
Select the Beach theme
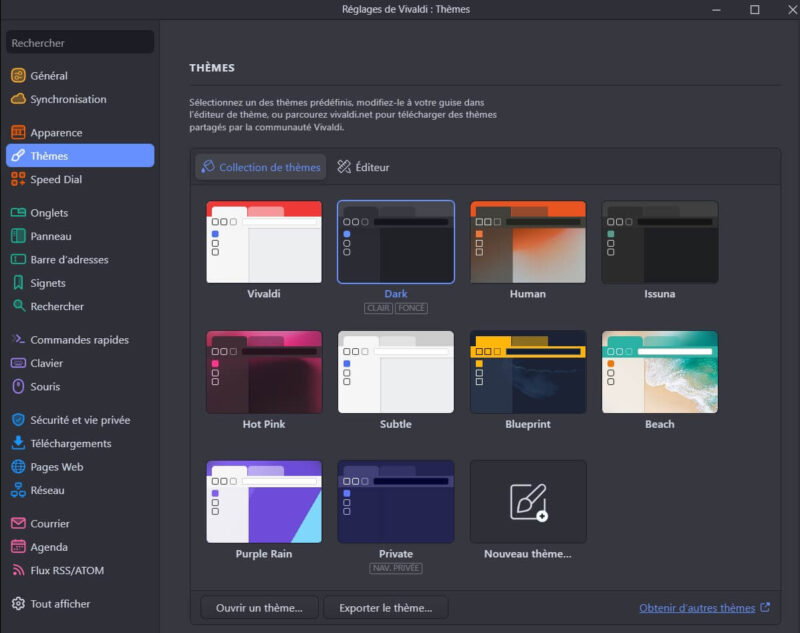pyautogui.click(x=660, y=371)
